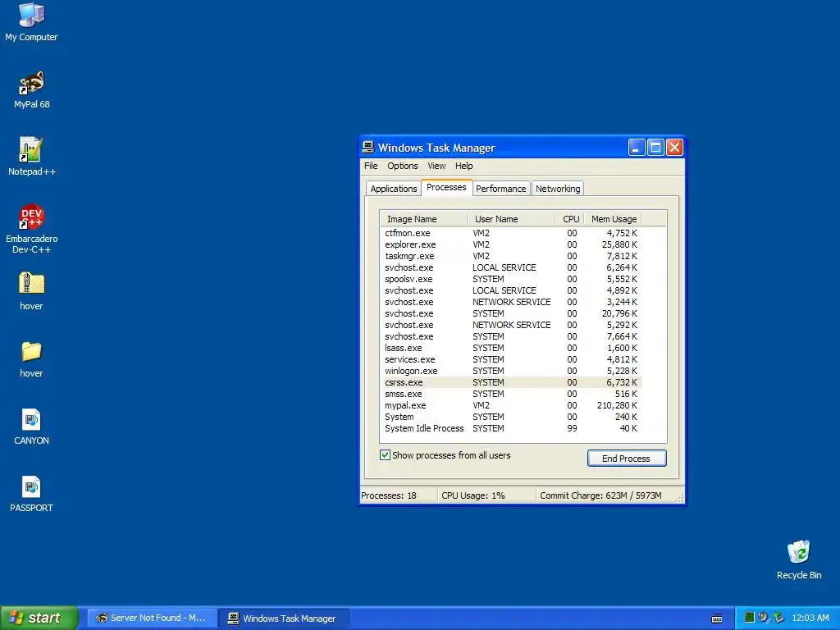Select the mypal.exe process row
840x630 pixels.
(x=512, y=405)
